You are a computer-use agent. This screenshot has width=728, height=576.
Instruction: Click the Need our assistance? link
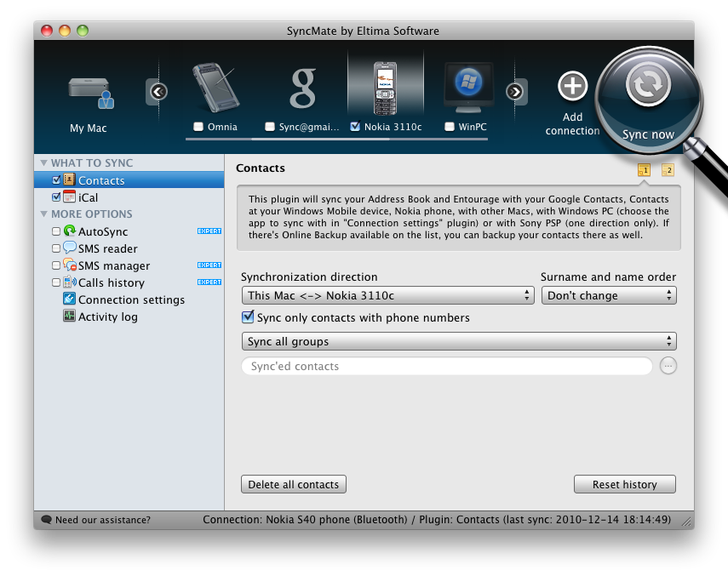pyautogui.click(x=103, y=520)
